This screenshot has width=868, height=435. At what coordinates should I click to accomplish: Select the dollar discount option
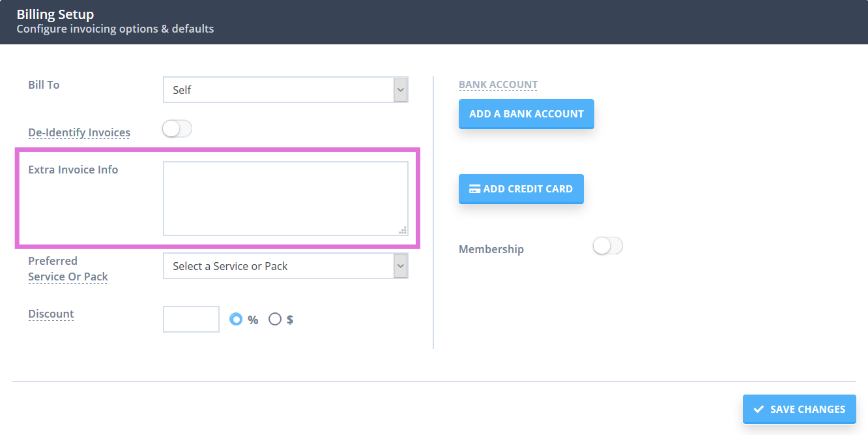pos(275,318)
